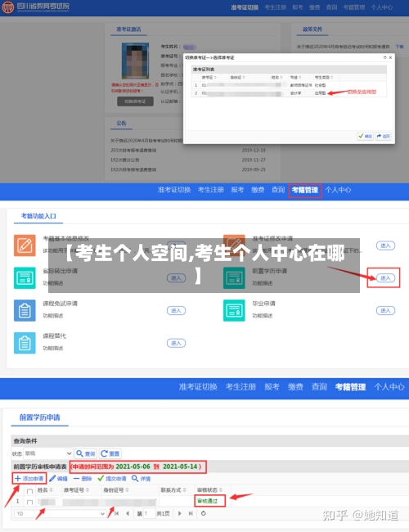Screen dimensions: 409x532
Task: Open the teal 毕业申请 certificate icon
Action: click(234, 310)
